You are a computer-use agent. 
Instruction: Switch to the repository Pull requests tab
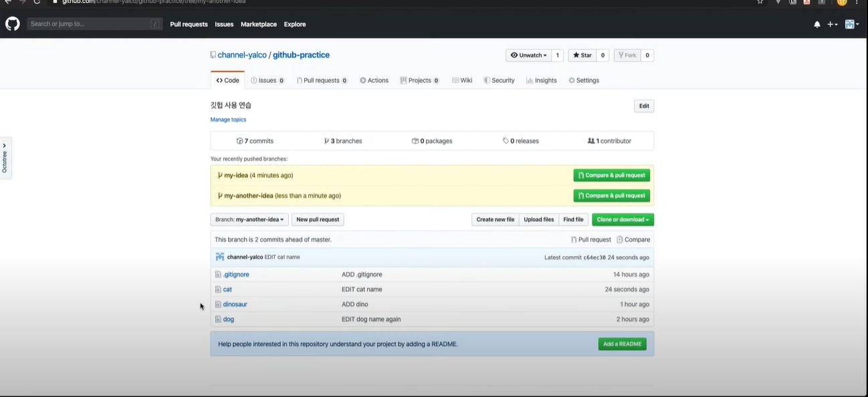(322, 80)
